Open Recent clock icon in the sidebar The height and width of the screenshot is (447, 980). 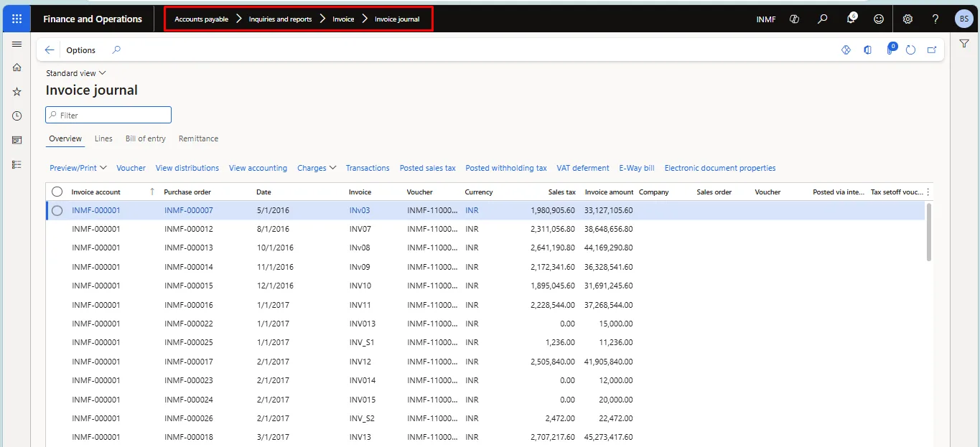coord(17,116)
